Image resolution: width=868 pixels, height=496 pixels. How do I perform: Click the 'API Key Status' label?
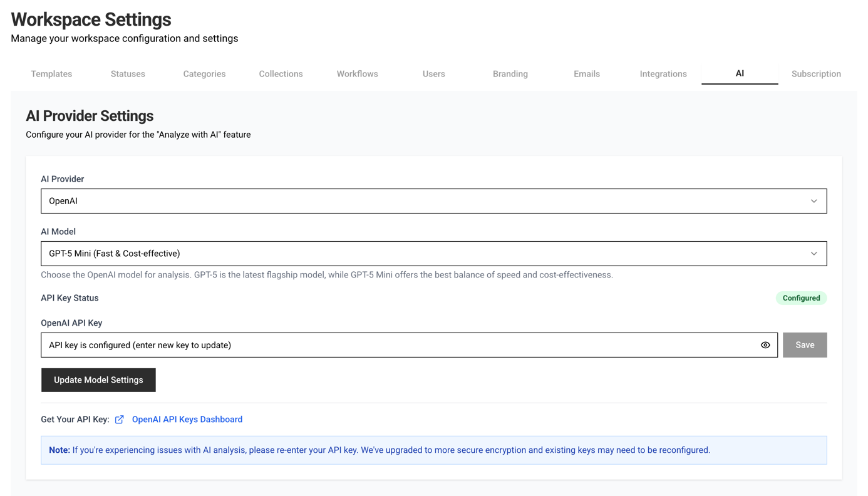coord(70,298)
